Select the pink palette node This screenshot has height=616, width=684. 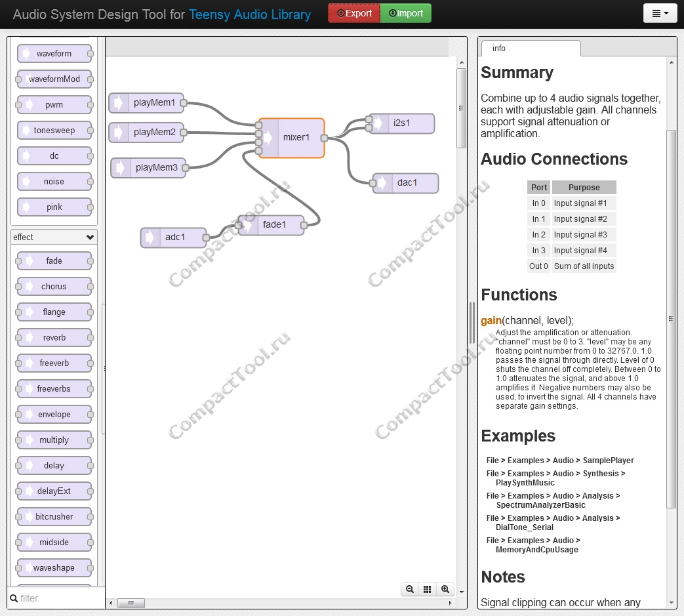[54, 207]
